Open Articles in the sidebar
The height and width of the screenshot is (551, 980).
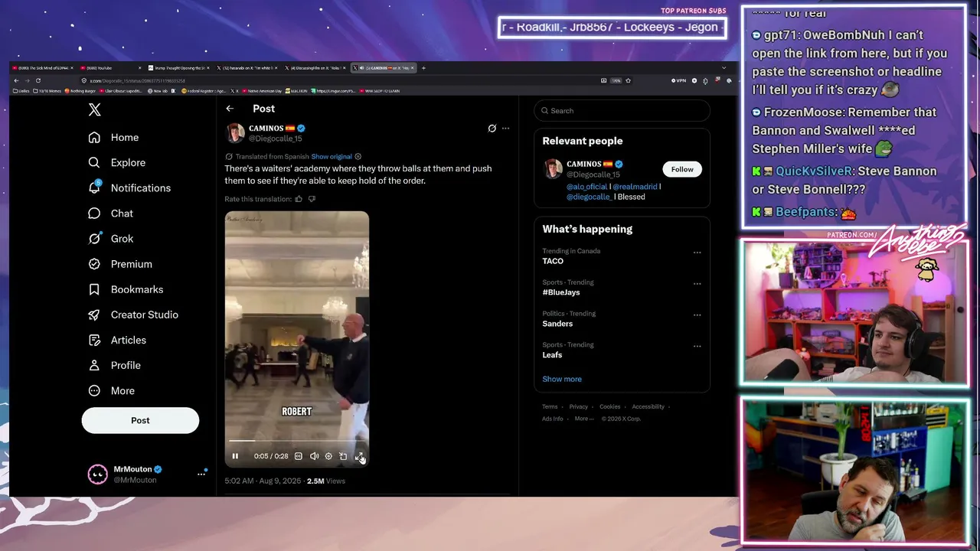pyautogui.click(x=117, y=340)
